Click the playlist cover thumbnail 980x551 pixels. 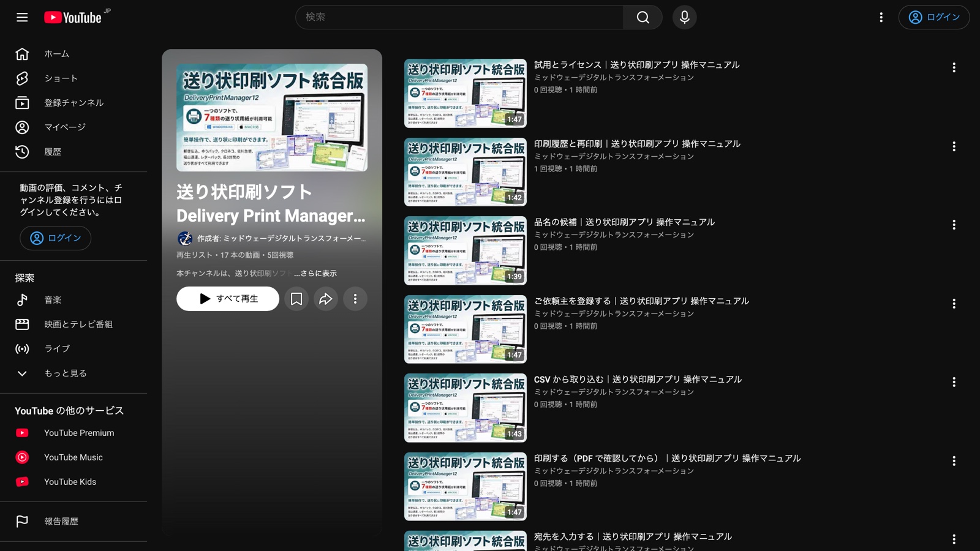272,118
